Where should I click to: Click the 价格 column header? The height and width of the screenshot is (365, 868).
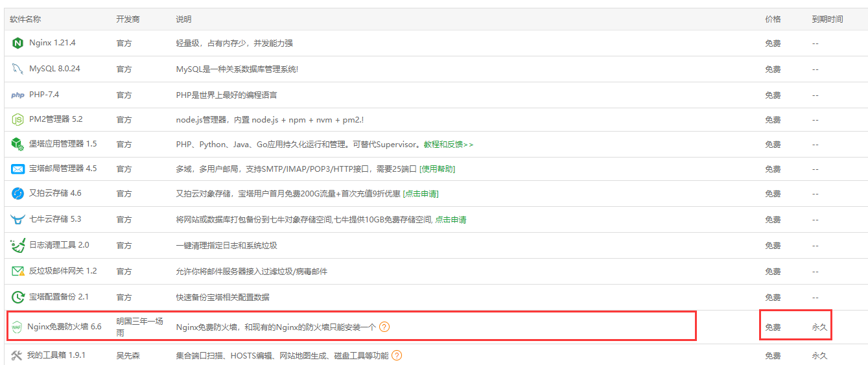click(773, 19)
